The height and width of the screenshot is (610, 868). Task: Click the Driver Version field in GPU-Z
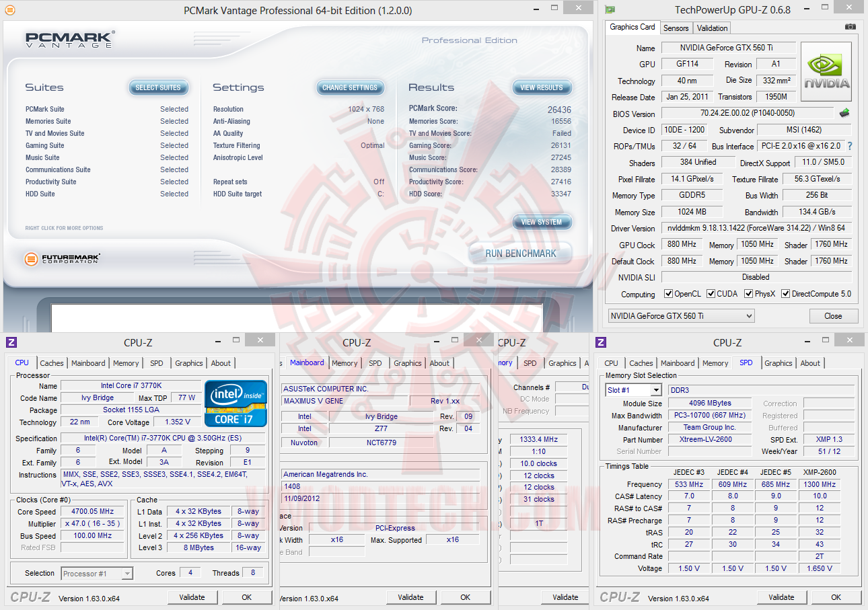(x=756, y=228)
